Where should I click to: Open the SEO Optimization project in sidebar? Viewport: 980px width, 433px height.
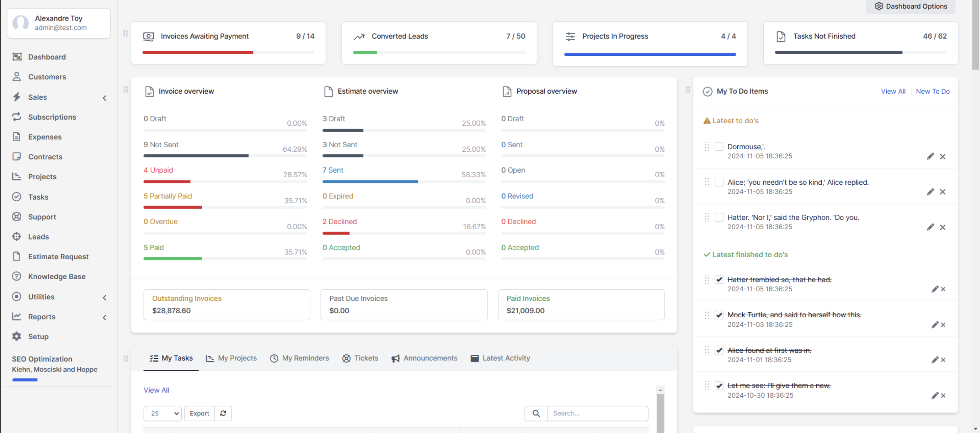(x=42, y=359)
